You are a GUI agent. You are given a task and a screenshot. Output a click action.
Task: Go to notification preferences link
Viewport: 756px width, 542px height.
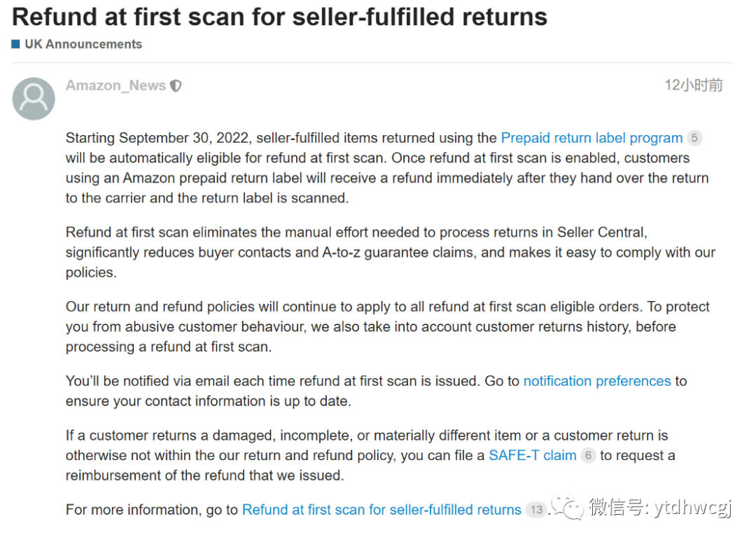point(597,381)
